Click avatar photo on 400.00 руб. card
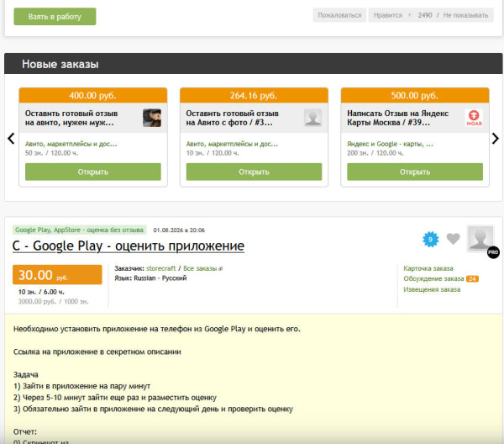504x444 pixels. click(152, 118)
